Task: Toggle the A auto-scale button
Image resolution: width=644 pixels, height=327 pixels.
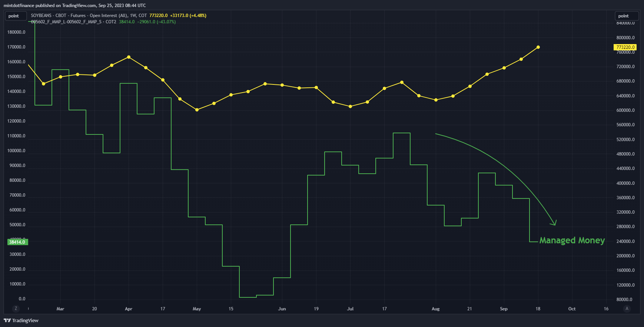Action: click(x=627, y=308)
